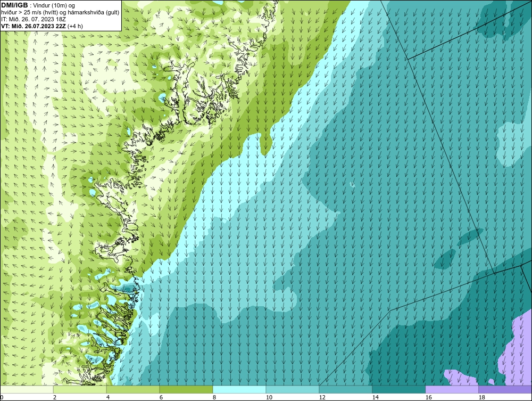Click the legend scale label '8'

(x=214, y=397)
